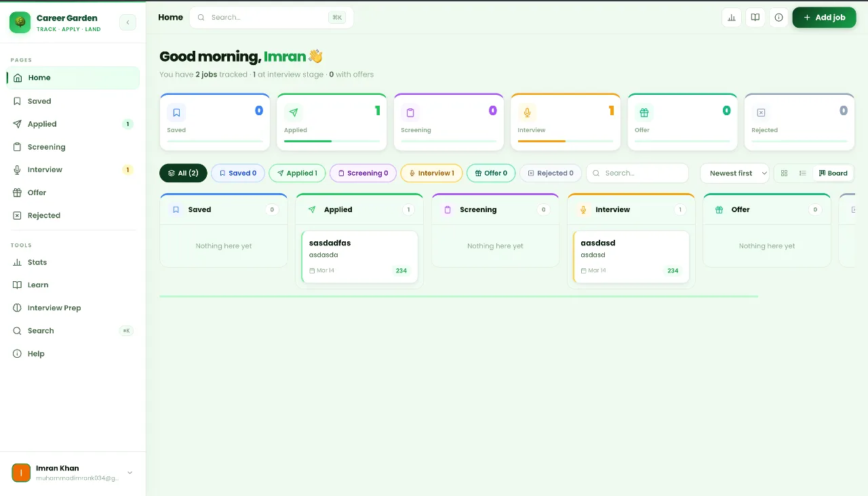Click the Imran Khan avatar

point(21,473)
